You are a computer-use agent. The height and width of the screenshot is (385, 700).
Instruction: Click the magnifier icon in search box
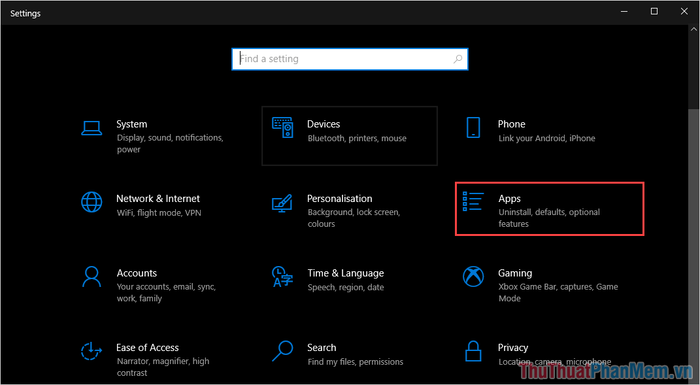pyautogui.click(x=458, y=59)
